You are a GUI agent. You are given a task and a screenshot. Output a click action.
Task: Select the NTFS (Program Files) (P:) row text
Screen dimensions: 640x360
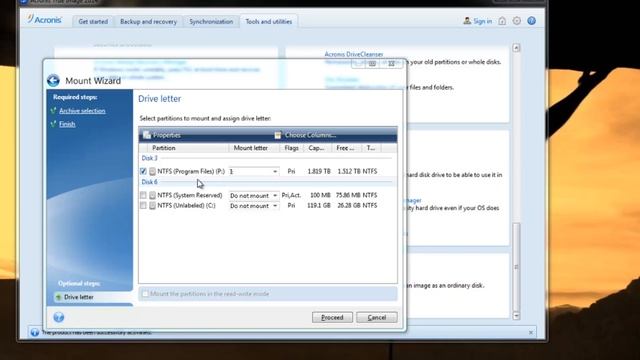point(191,171)
